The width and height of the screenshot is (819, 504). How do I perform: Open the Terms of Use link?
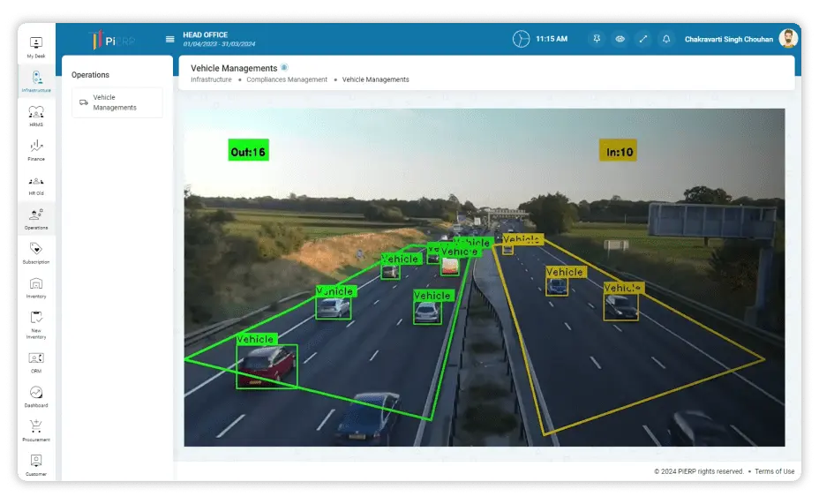click(776, 471)
